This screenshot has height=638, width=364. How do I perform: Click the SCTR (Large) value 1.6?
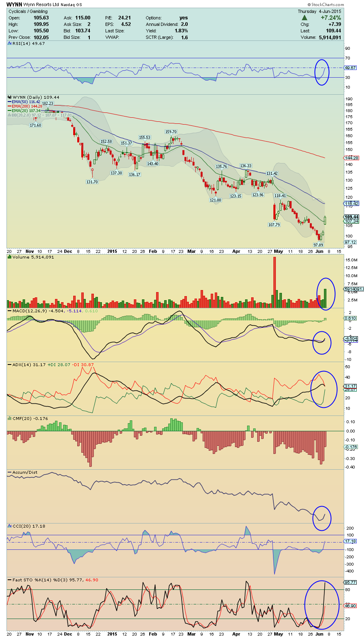click(184, 37)
